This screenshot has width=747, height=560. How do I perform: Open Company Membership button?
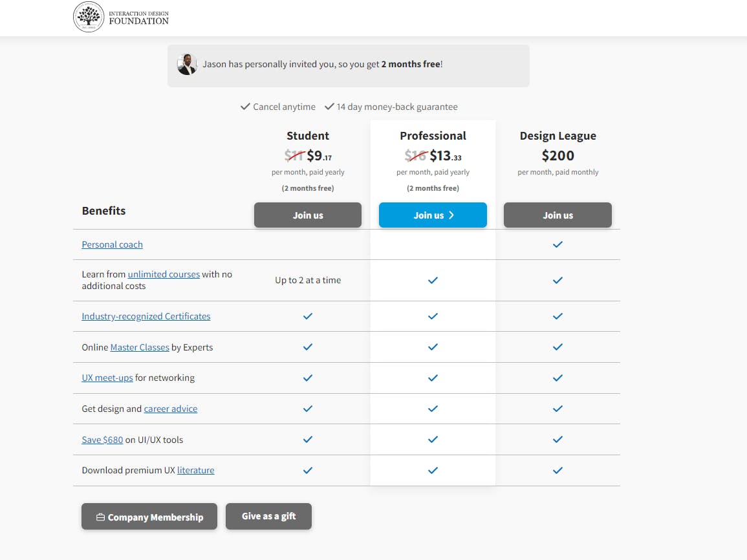pos(149,517)
